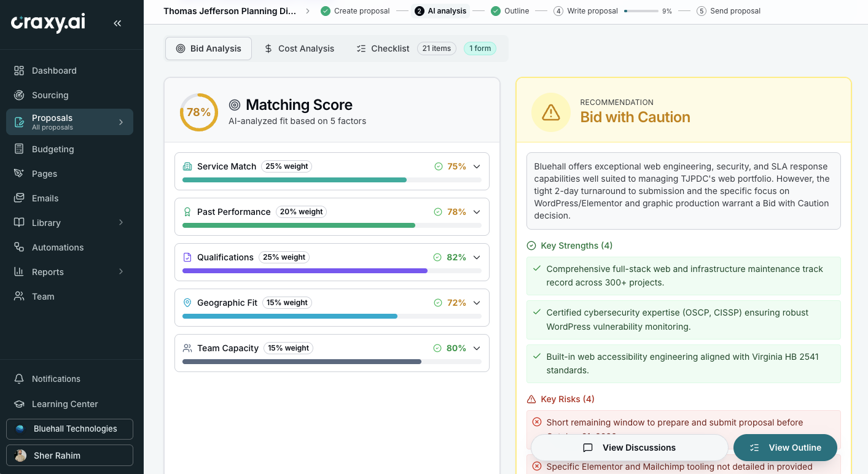Click the Key Strengths check-circle icon
The width and height of the screenshot is (868, 474).
click(531, 246)
